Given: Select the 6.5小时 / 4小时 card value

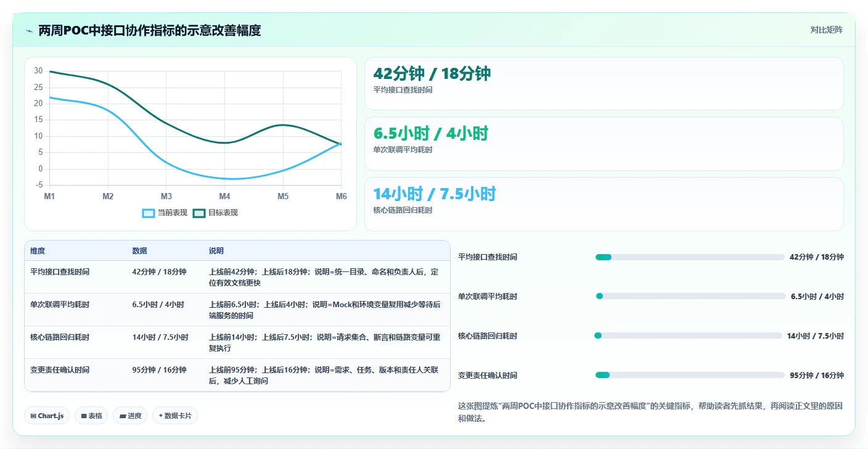Looking at the screenshot, I should tap(431, 133).
